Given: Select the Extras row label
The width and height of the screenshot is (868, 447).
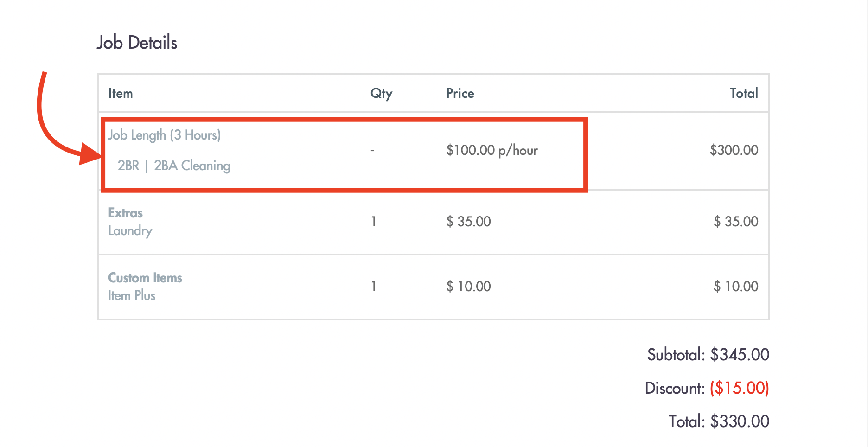Looking at the screenshot, I should pyautogui.click(x=125, y=213).
